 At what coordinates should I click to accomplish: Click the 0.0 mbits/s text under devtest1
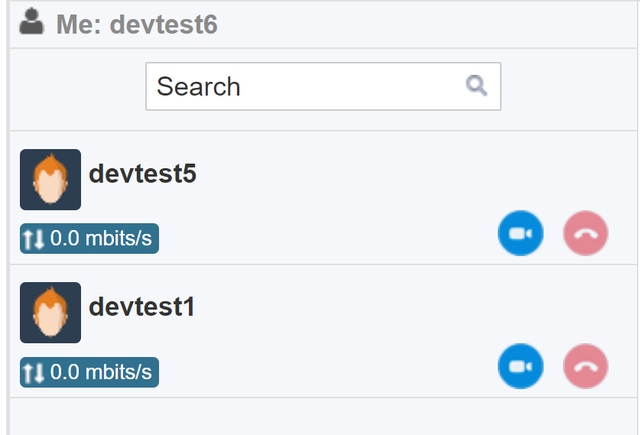point(101,373)
